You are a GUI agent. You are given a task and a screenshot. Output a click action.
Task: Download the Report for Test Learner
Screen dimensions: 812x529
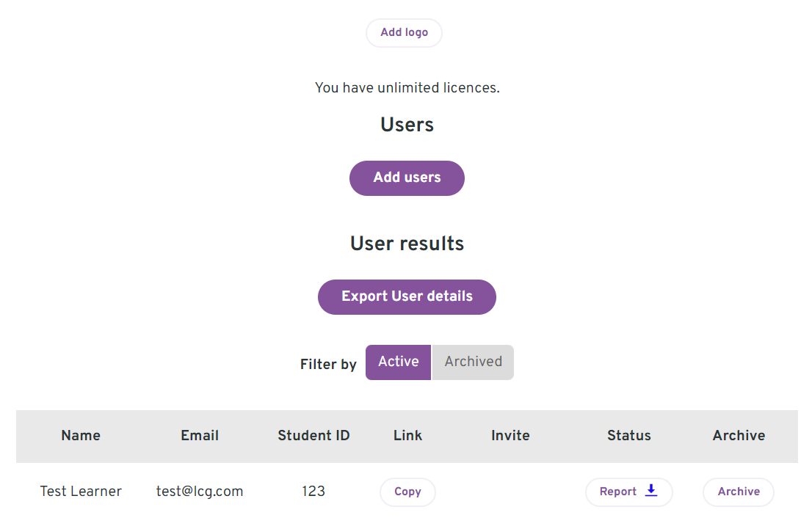tap(628, 492)
